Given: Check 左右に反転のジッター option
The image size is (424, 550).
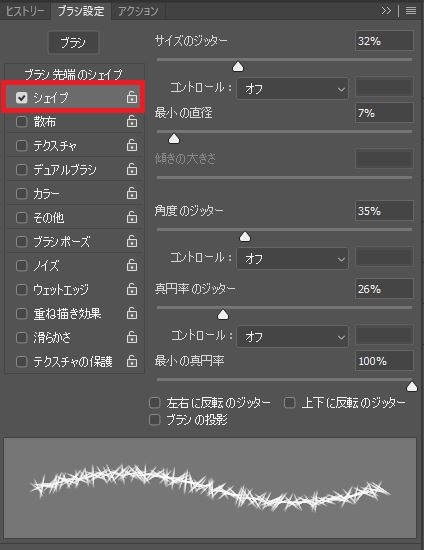Looking at the screenshot, I should pos(155,403).
